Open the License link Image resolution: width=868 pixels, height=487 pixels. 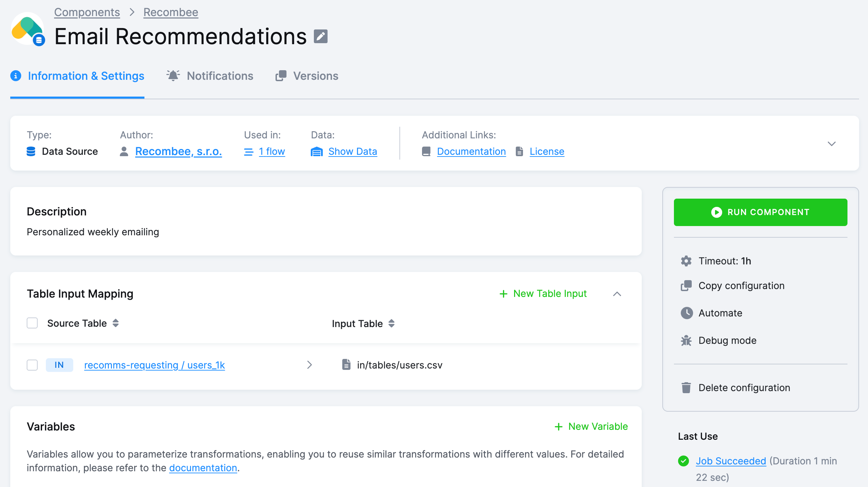547,151
